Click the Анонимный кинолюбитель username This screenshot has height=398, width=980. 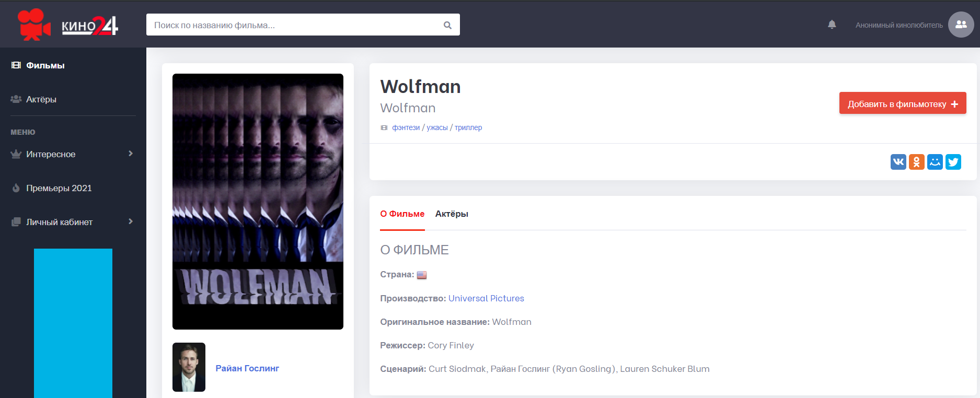pyautogui.click(x=899, y=25)
